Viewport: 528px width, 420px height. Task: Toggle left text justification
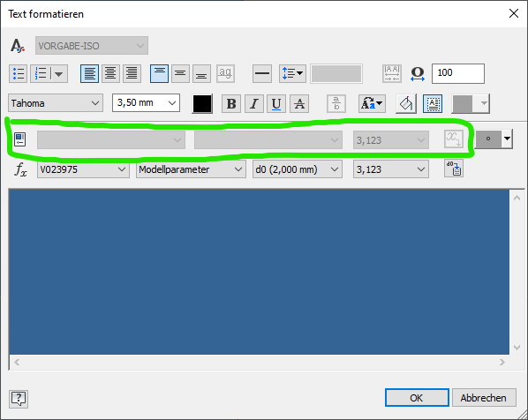click(89, 73)
